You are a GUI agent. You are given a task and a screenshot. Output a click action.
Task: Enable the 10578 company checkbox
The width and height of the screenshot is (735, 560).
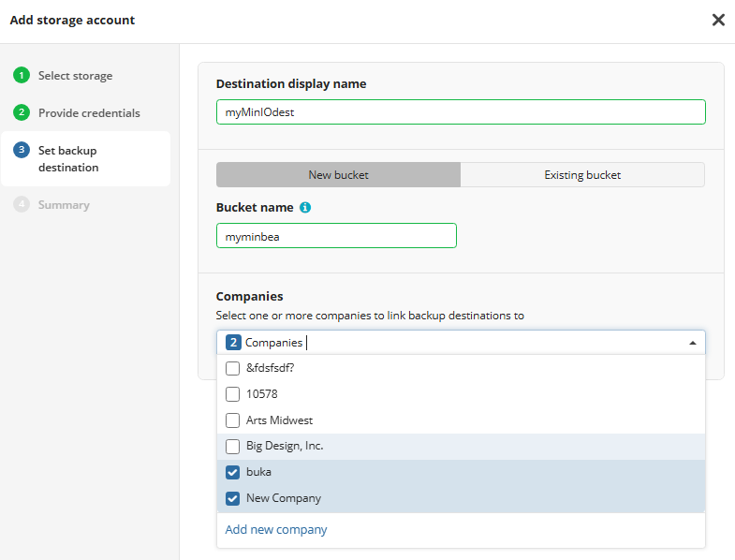tap(233, 394)
